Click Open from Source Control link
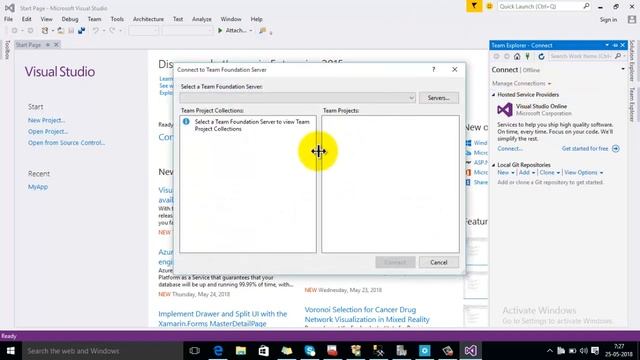Viewport: 640px width, 360px height. 67,143
